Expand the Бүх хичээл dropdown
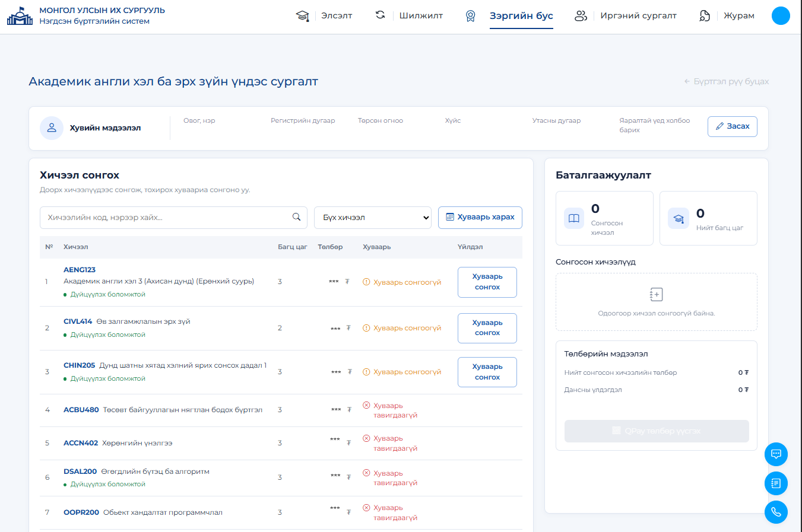802x532 pixels. pos(373,218)
